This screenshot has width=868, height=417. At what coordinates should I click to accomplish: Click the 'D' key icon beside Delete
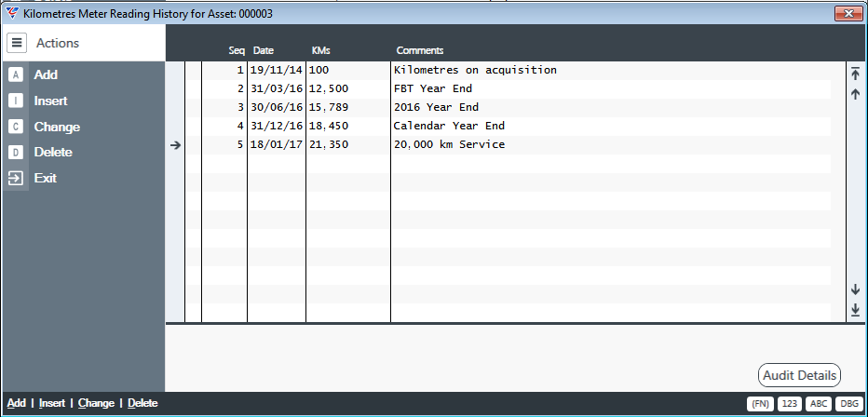pos(16,152)
